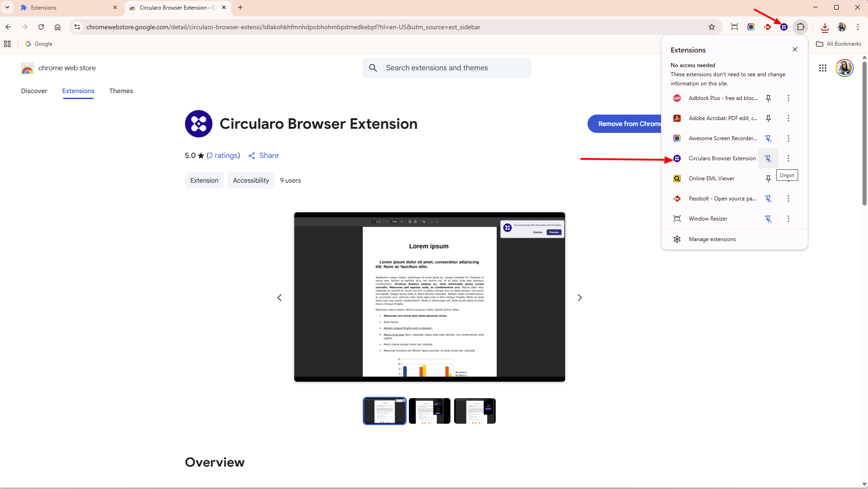Click the Google apps grid icon

[823, 68]
